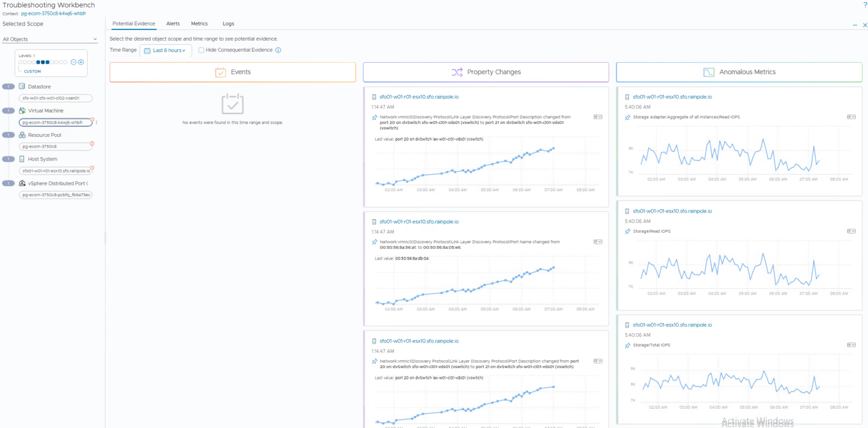The width and height of the screenshot is (868, 428).
Task: Select resource pool pg-ecom-3750c8 object
Action: coord(55,146)
